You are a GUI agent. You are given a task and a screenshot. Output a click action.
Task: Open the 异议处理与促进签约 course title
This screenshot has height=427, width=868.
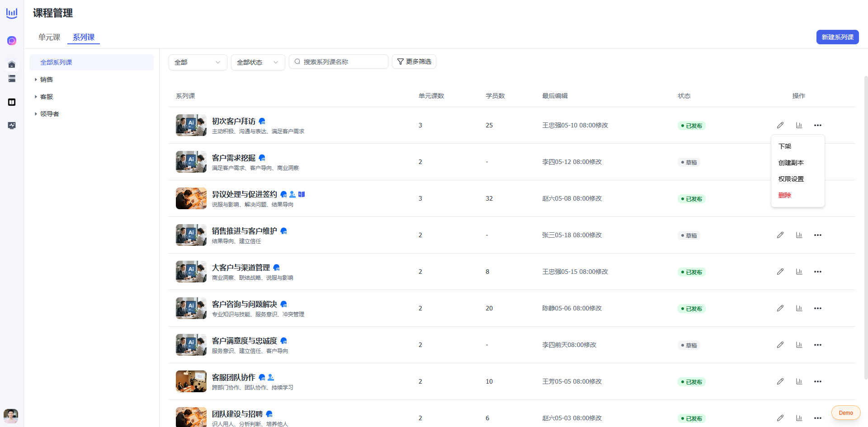(x=245, y=194)
